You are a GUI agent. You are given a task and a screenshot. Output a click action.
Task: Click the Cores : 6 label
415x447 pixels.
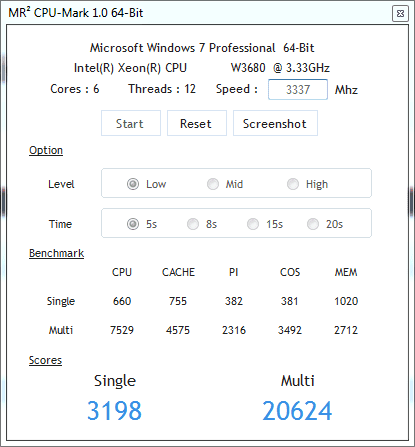click(x=75, y=89)
